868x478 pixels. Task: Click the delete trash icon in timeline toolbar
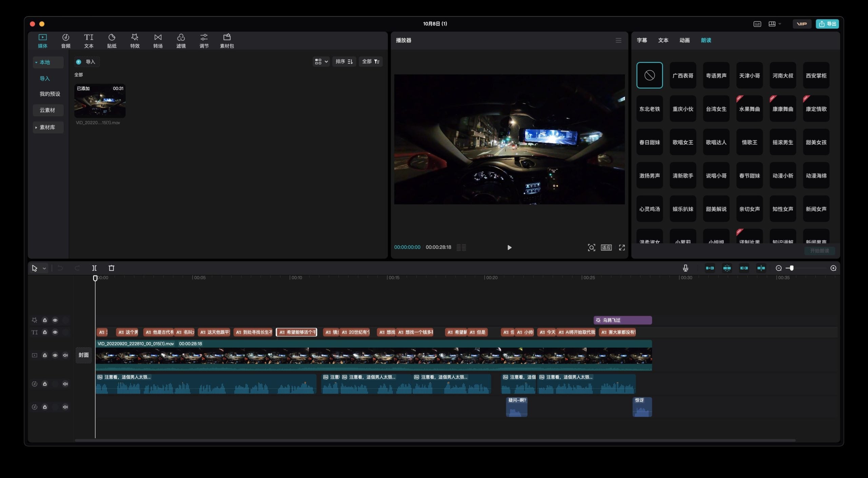(111, 268)
